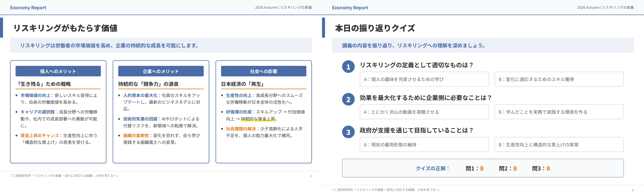Click the answer key entry '問1：B'
Image resolution: width=644 pixels, height=195 pixels.
pyautogui.click(x=475, y=169)
